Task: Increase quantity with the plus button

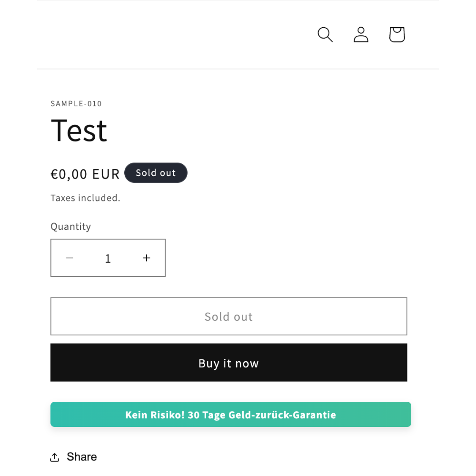Action: (147, 258)
